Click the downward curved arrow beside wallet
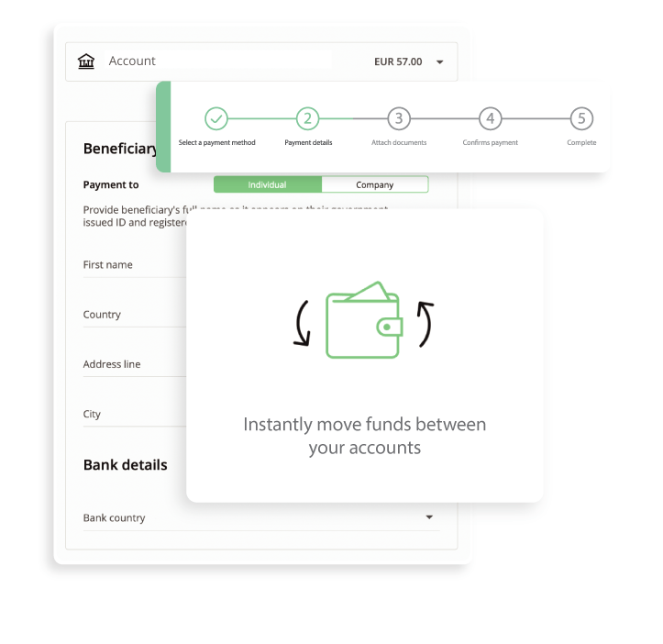This screenshot has width=663, height=644. (303, 323)
